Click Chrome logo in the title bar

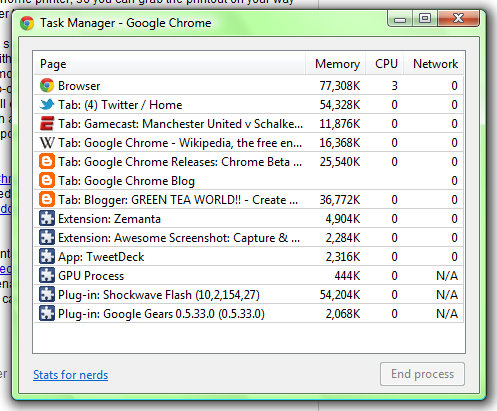[27, 23]
